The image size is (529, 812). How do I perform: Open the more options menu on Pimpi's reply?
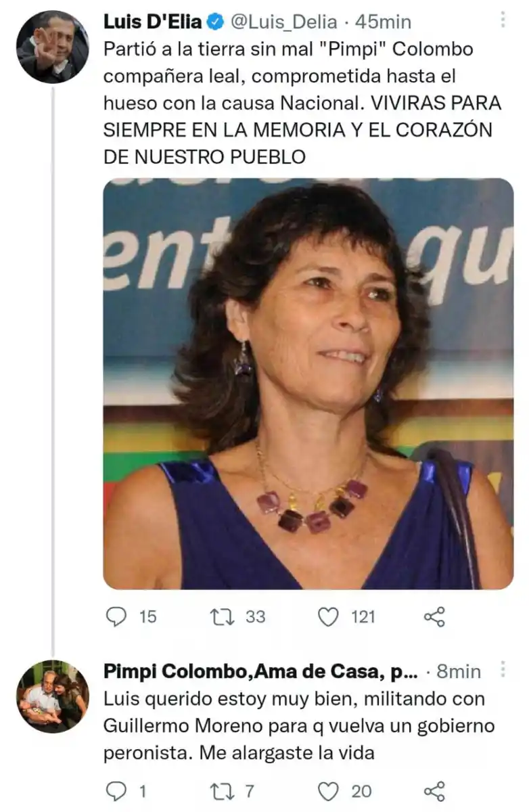(501, 670)
